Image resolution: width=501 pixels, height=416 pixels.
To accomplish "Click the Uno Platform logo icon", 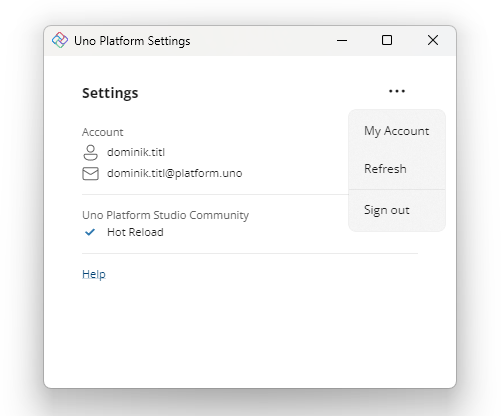I will [60, 40].
